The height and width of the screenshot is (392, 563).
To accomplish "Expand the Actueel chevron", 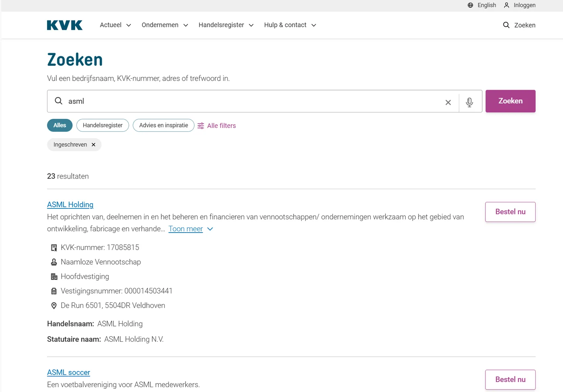I will point(129,25).
